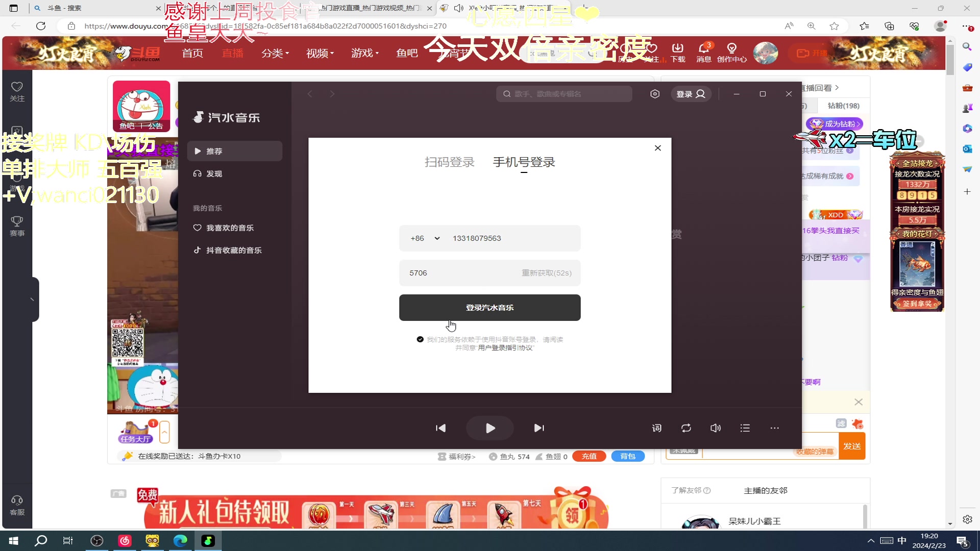Viewport: 980px width, 551px height.
Task: Expand the 分类 dropdown menu
Action: point(275,53)
